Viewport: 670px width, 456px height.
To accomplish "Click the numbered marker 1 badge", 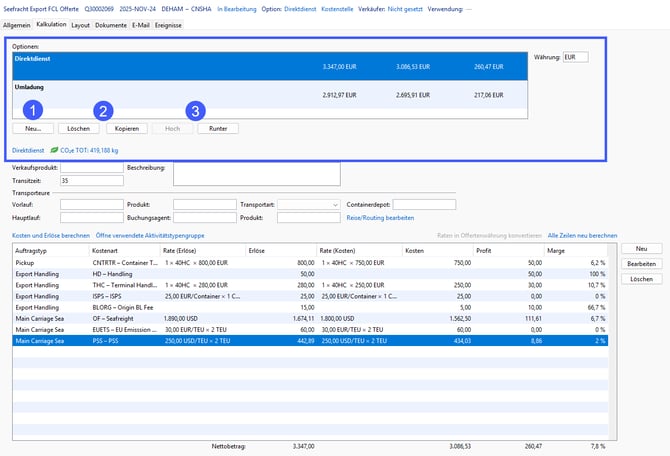I will coord(34,110).
